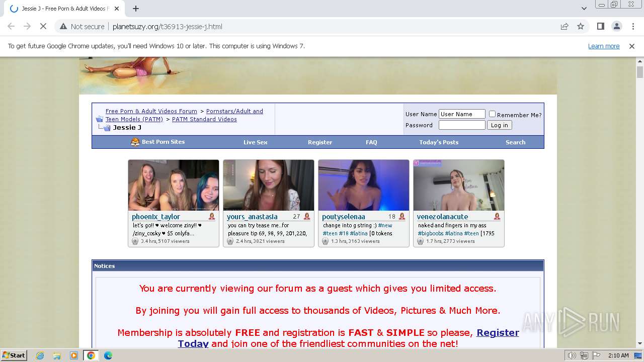Stop loading the page

[43, 26]
